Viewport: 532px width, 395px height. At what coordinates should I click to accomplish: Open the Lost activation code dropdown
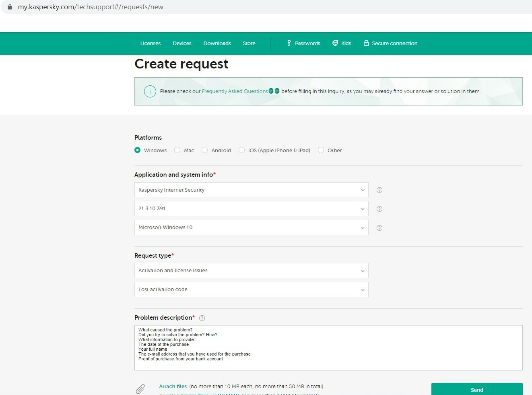point(251,290)
